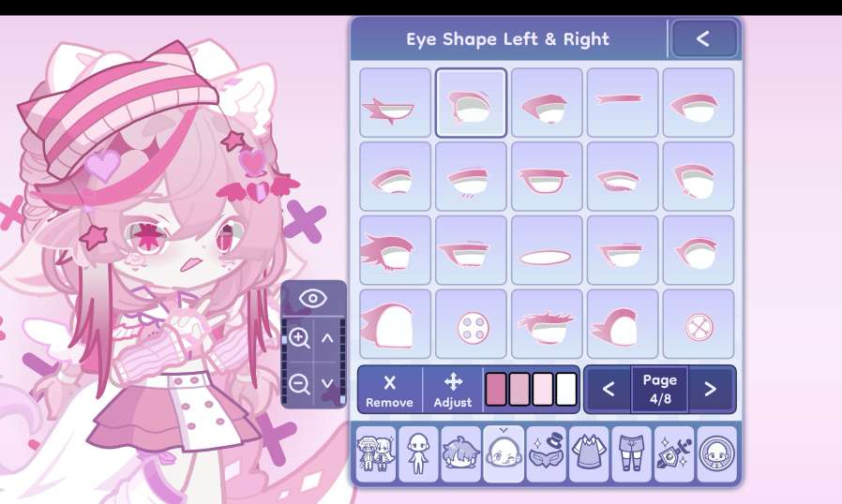Click the Remove button
Image resolution: width=842 pixels, height=504 pixels.
tap(389, 391)
